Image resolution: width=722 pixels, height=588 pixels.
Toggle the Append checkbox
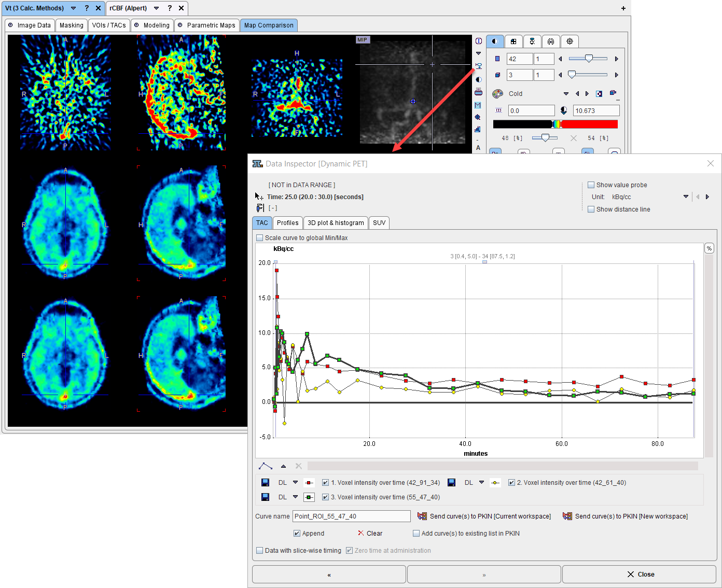tap(297, 534)
